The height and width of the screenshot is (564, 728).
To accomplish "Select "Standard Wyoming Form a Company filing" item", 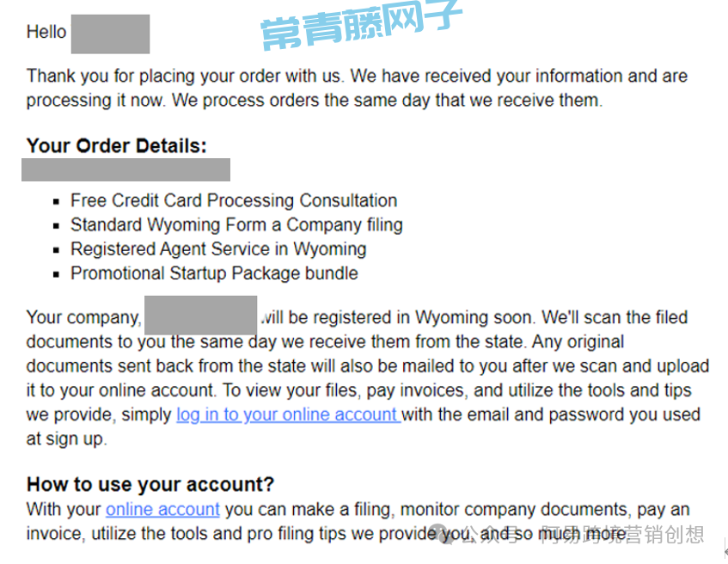I will (x=236, y=225).
